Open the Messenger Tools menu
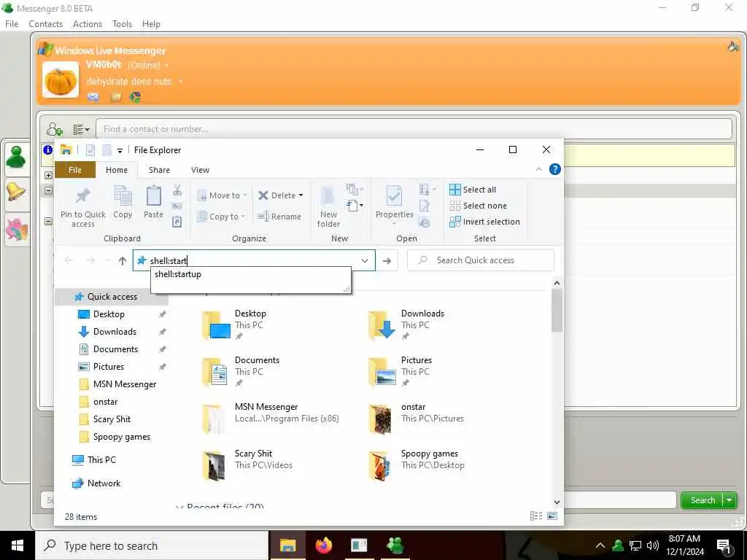The width and height of the screenshot is (747, 560). (122, 24)
